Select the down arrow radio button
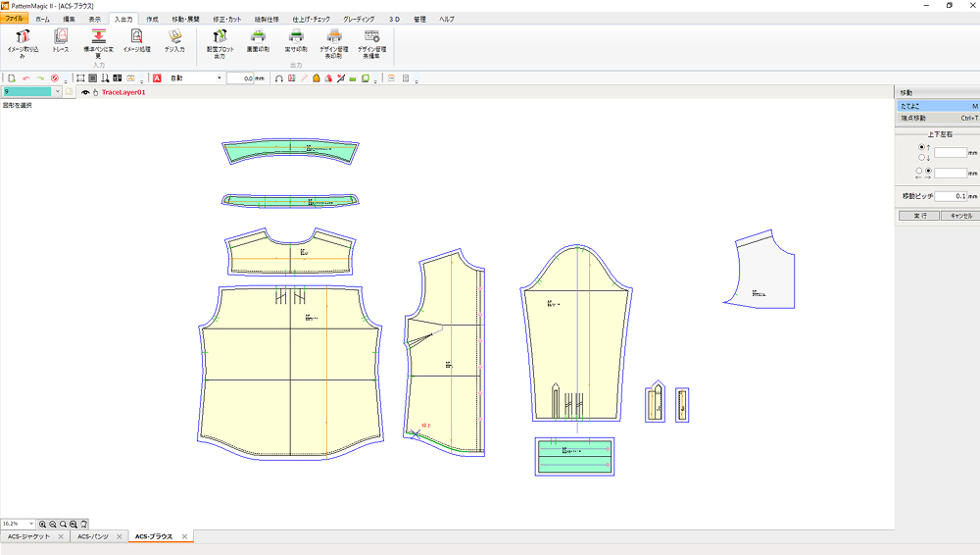 tap(922, 157)
